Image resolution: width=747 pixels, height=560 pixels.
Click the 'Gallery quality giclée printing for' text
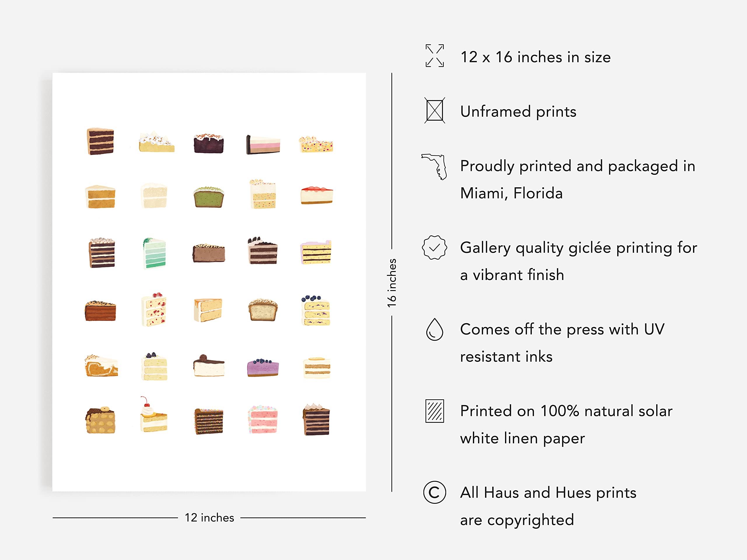578,248
